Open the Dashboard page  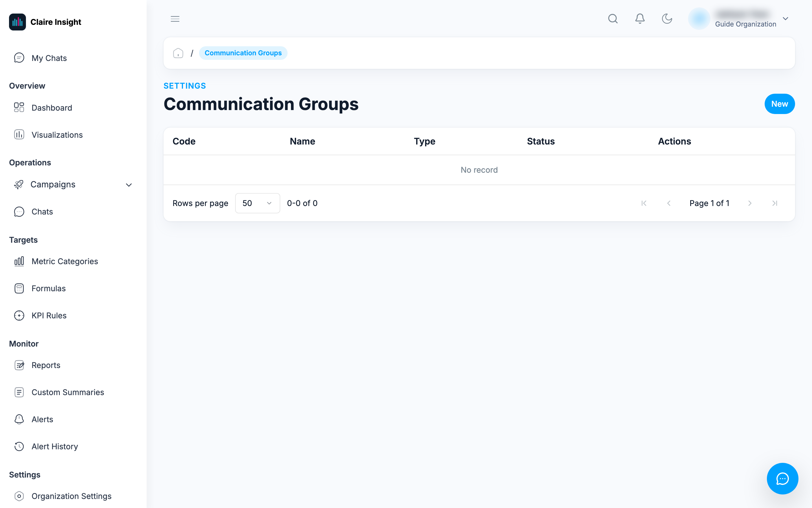pos(73,108)
